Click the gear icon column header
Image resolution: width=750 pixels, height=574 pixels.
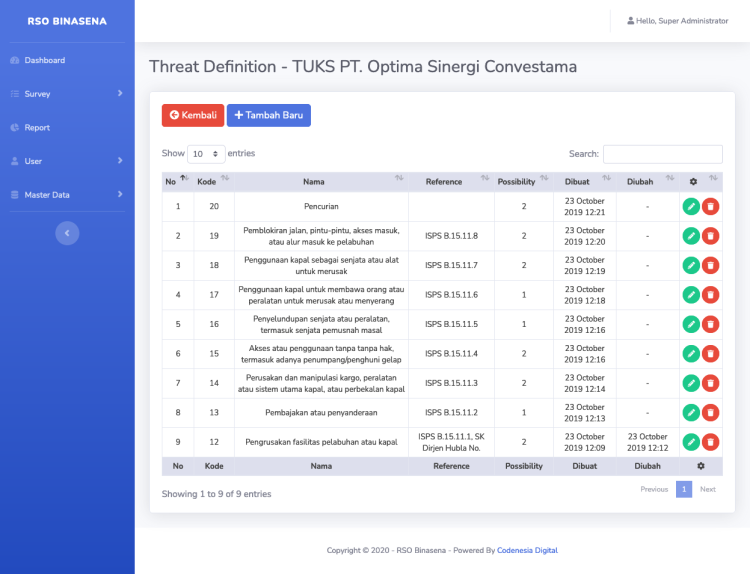pos(701,182)
